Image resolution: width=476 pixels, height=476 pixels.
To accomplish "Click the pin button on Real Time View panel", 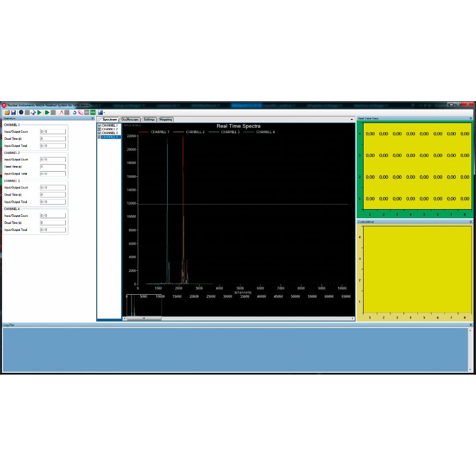I will click(x=470, y=118).
